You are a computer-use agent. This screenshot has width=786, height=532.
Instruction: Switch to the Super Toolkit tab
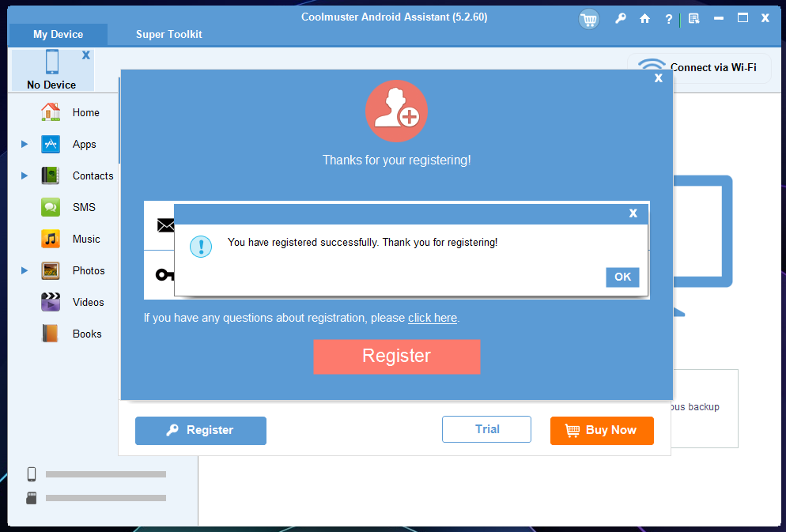169,35
